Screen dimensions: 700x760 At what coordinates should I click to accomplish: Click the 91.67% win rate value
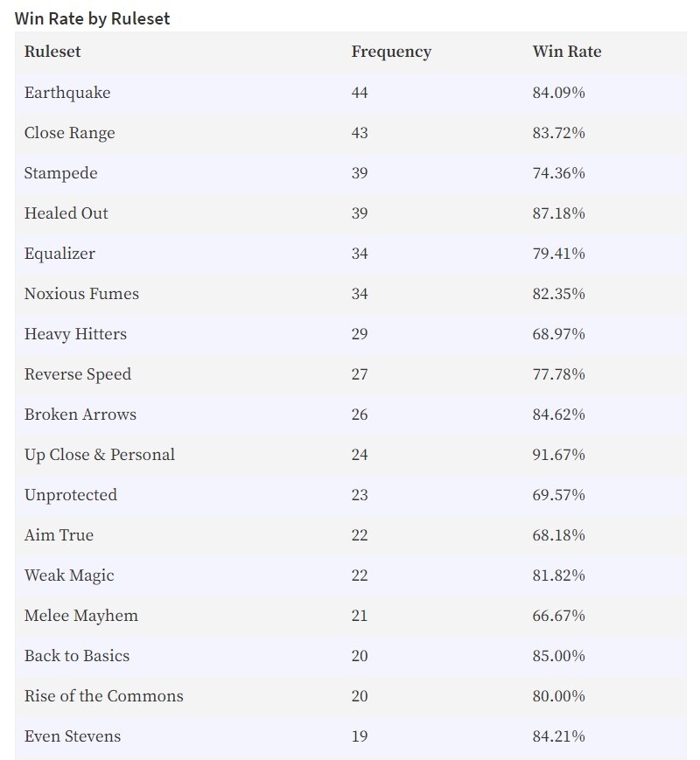point(558,455)
